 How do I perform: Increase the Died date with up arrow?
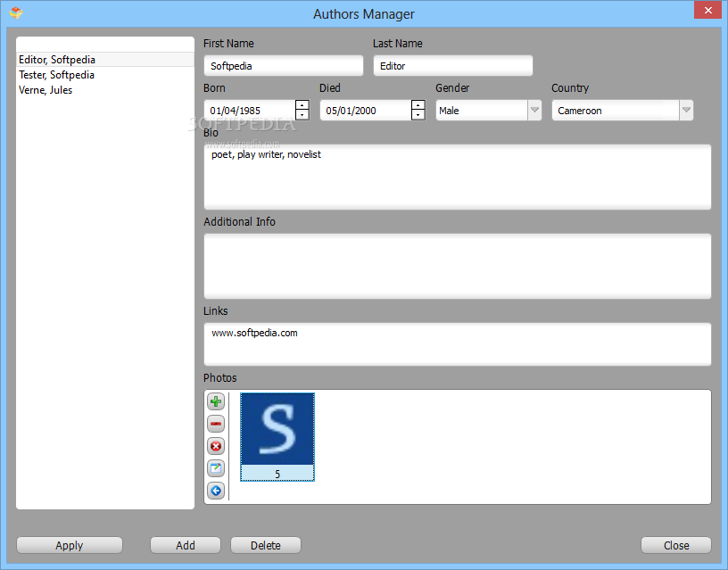coord(418,105)
